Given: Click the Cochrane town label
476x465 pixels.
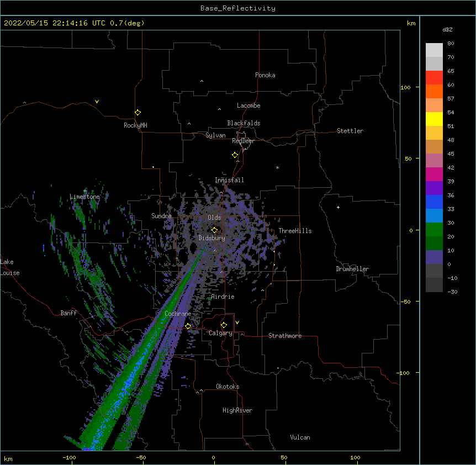Looking at the screenshot, I should (x=178, y=314).
